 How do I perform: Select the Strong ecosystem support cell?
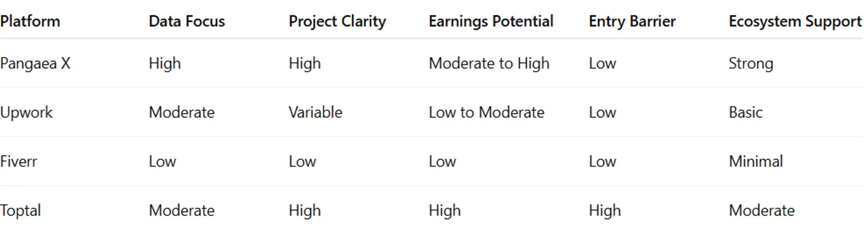750,63
